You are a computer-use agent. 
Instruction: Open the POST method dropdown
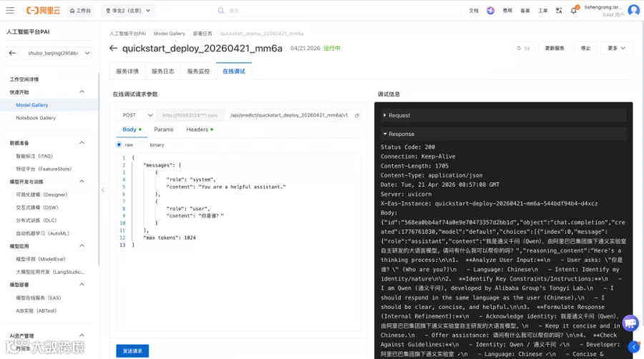click(x=137, y=115)
